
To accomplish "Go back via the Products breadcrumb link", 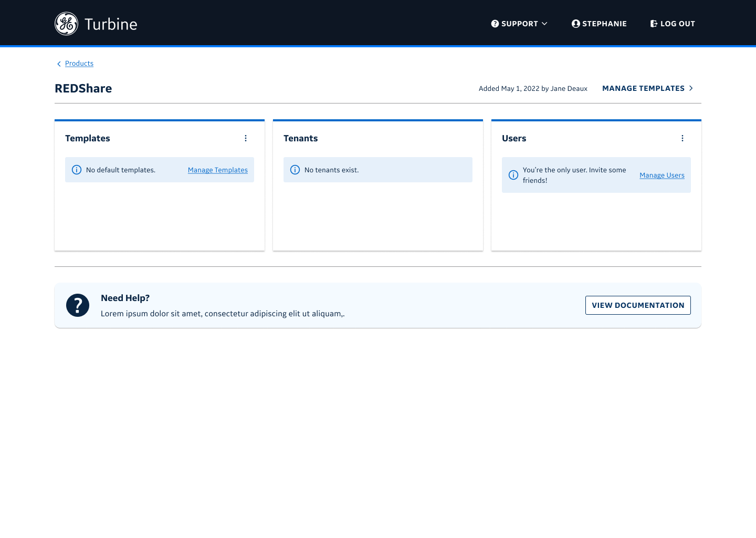I will point(79,64).
